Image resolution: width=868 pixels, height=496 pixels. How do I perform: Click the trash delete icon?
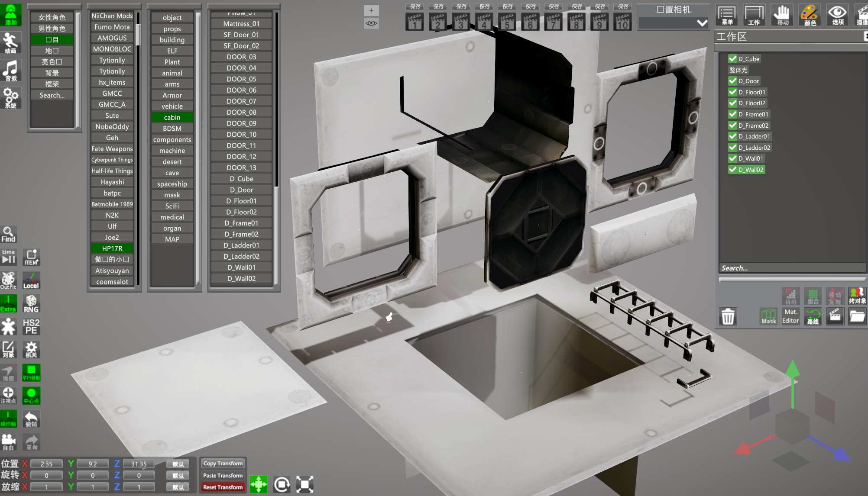pyautogui.click(x=728, y=316)
